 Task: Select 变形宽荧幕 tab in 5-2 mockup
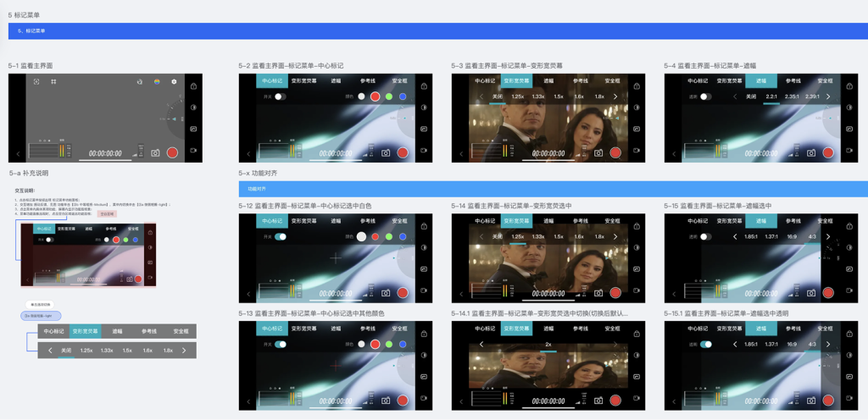click(303, 80)
